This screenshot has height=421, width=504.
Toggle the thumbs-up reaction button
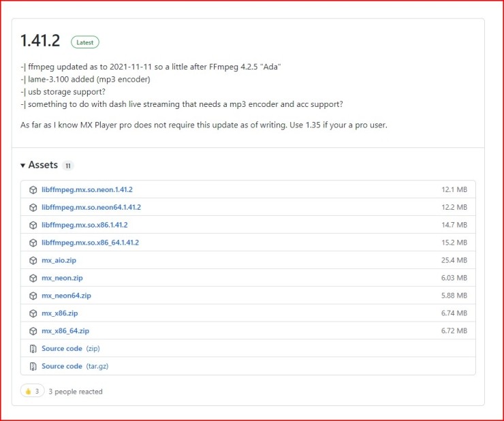[31, 392]
